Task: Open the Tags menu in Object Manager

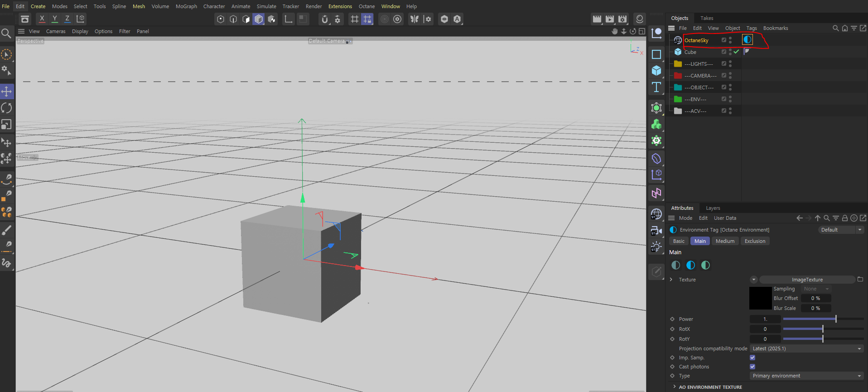Action: tap(752, 28)
